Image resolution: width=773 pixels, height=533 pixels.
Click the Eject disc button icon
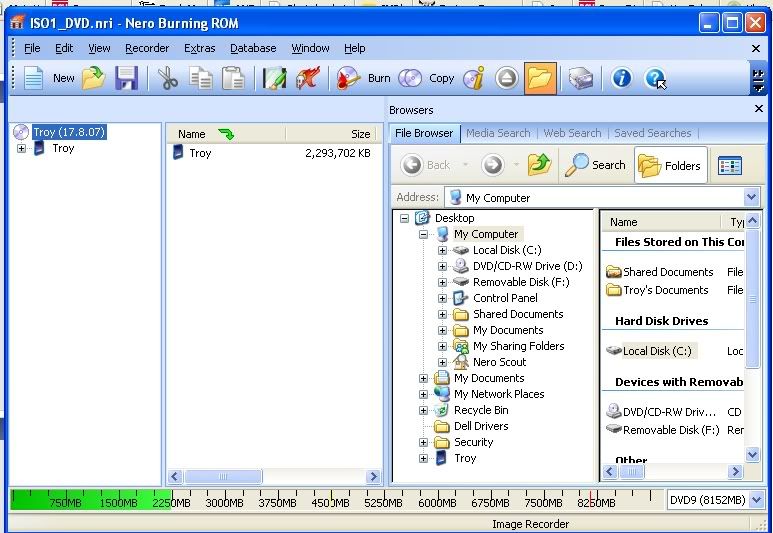(507, 78)
